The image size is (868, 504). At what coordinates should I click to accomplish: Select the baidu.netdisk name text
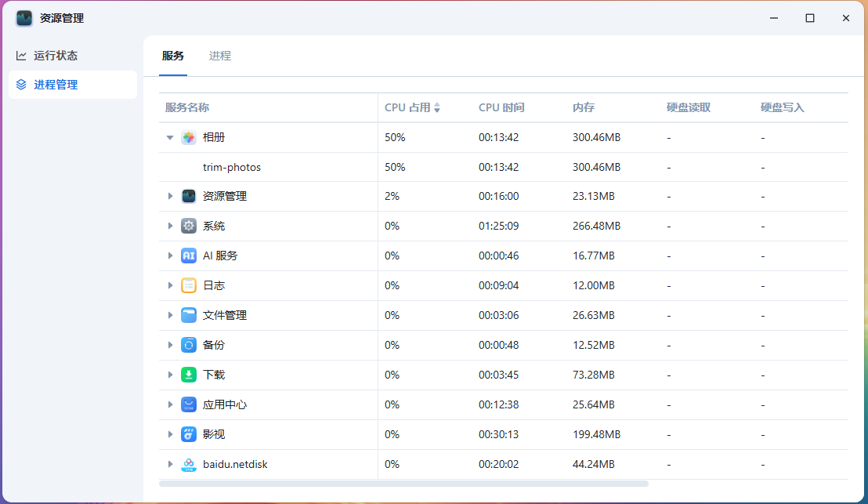[x=235, y=464]
